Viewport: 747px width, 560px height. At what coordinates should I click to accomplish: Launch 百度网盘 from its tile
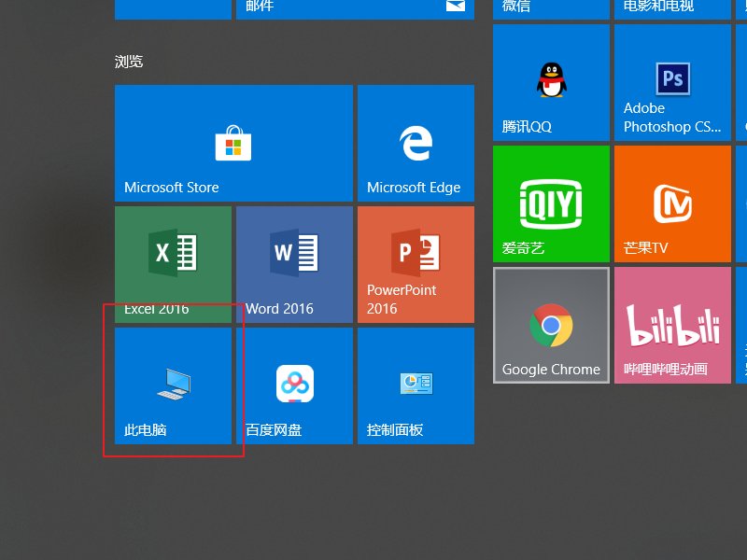point(294,385)
